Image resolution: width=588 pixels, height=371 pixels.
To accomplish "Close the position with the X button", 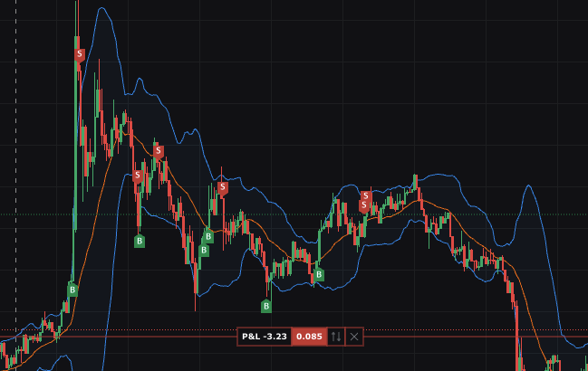I will 354,337.
